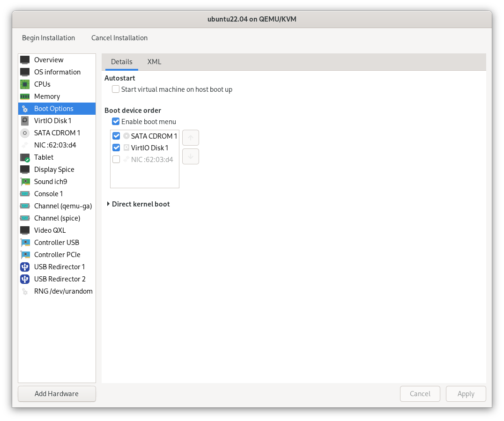
Task: Select OS information in the hardware list
Action: (57, 72)
